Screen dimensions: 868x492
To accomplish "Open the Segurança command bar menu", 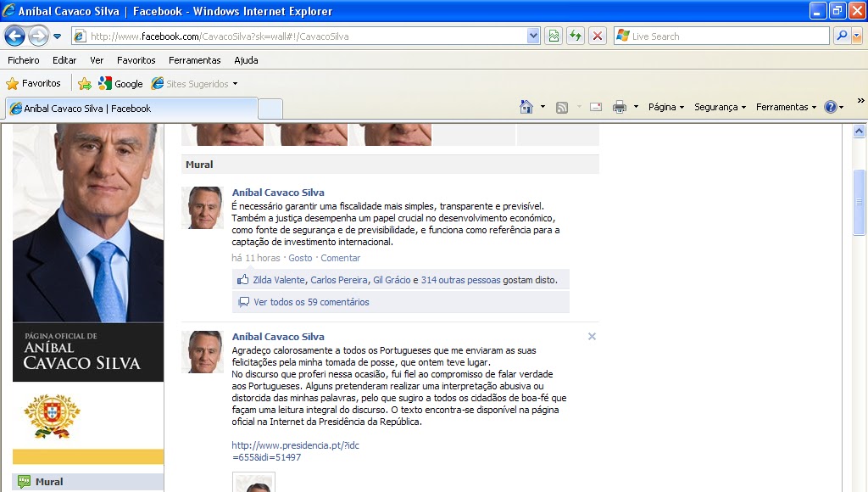I will [721, 107].
